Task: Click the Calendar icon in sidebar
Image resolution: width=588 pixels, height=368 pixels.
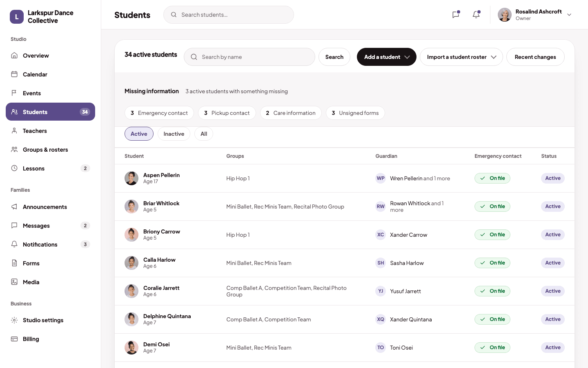Action: [x=14, y=74]
